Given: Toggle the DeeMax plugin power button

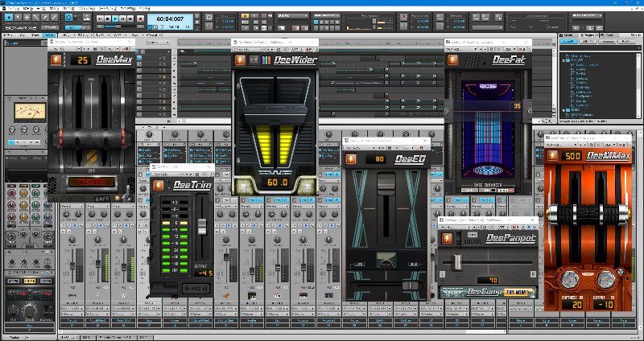Looking at the screenshot, I should [x=56, y=60].
